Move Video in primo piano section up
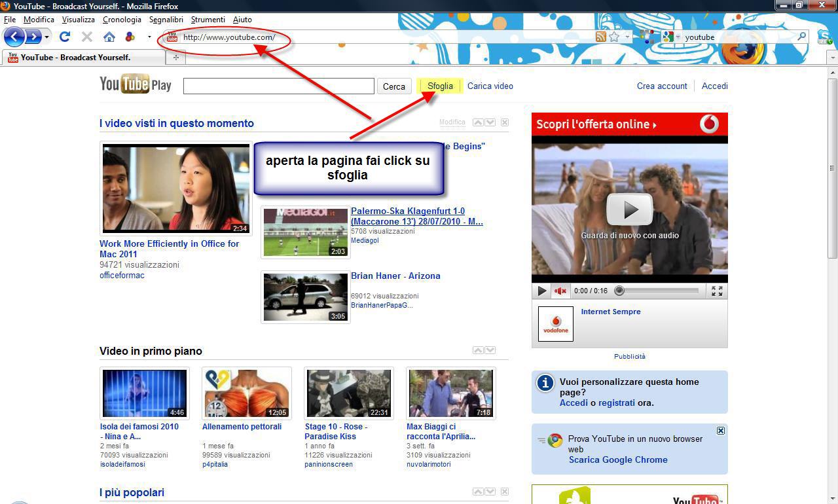The width and height of the screenshot is (838, 504). pos(478,350)
